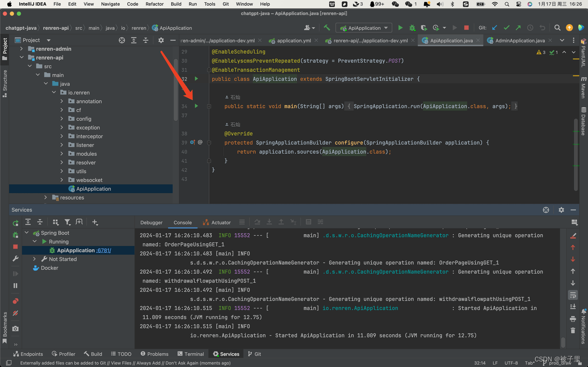The image size is (588, 367).
Task: Filter services funnel icon
Action: [68, 222]
